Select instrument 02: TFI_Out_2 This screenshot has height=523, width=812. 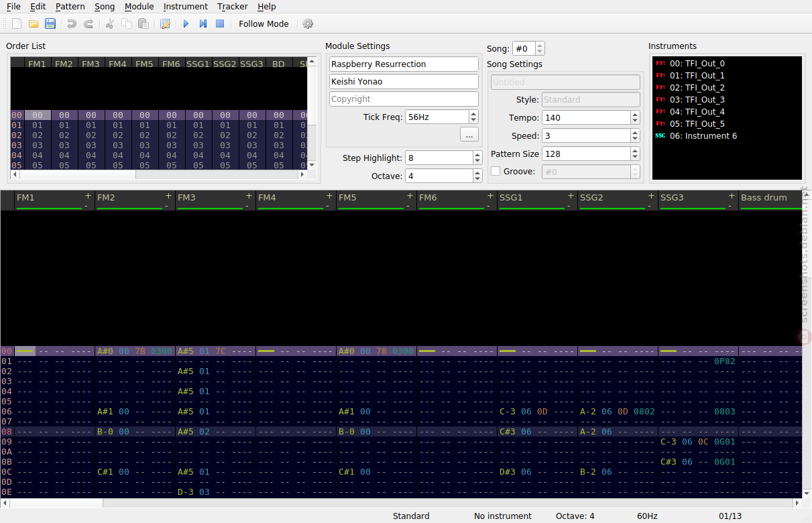697,88
